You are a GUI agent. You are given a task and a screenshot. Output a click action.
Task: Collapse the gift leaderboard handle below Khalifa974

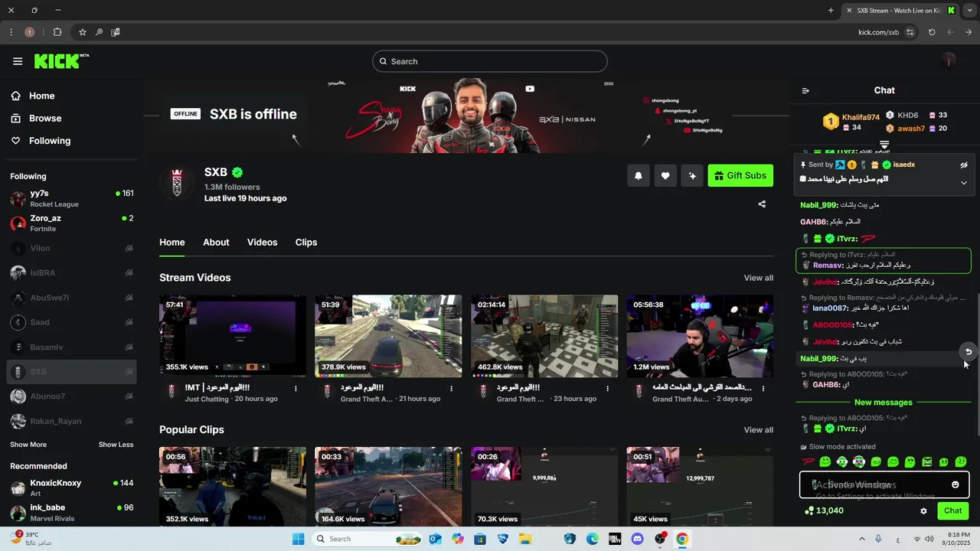point(884,144)
